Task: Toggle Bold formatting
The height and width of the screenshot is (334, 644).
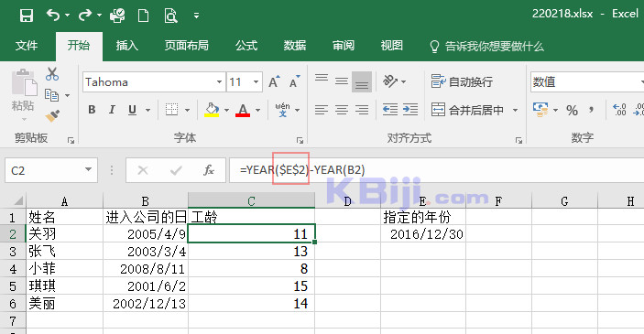Action: click(92, 110)
